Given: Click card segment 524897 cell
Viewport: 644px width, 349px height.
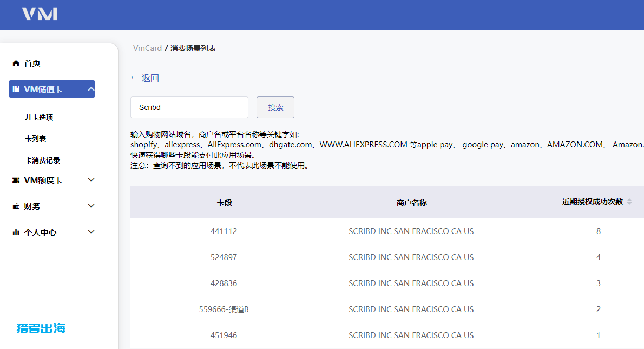Looking at the screenshot, I should click(224, 257).
